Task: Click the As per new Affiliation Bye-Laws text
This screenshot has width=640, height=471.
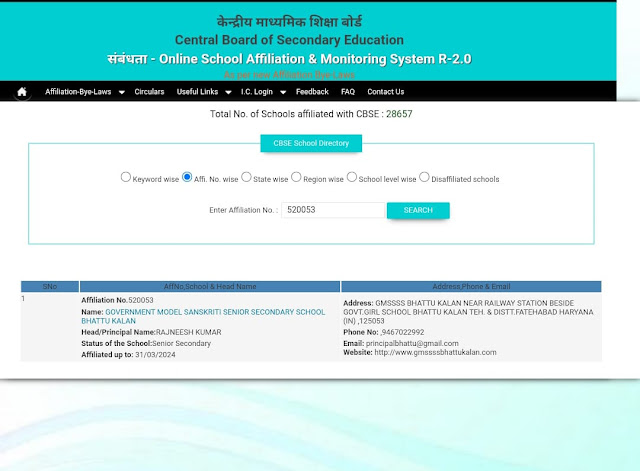Action: tap(289, 75)
